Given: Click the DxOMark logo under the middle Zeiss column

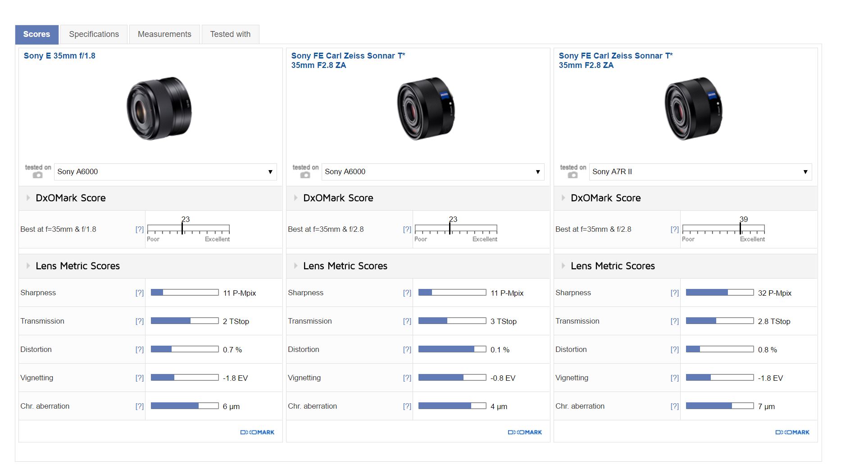Looking at the screenshot, I should coord(525,432).
